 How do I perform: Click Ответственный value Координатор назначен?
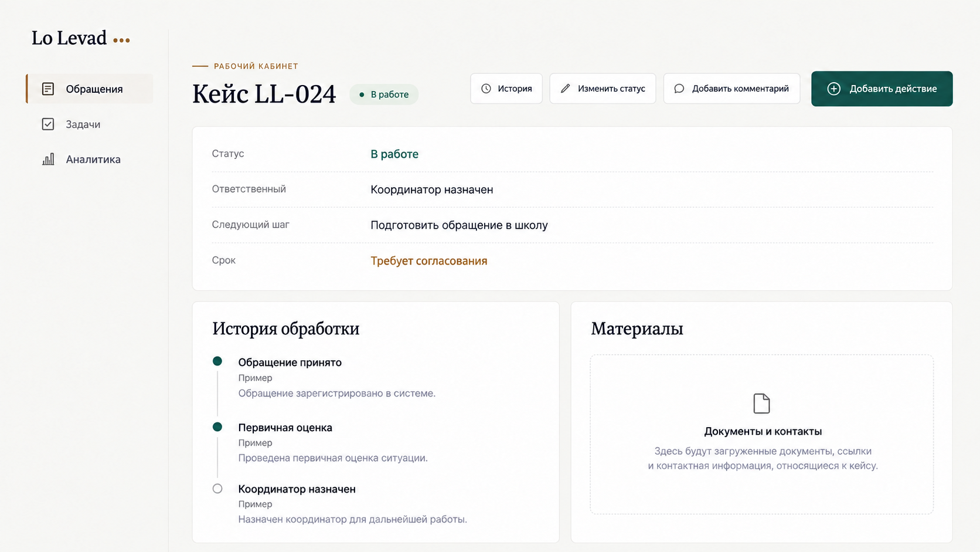pos(431,189)
